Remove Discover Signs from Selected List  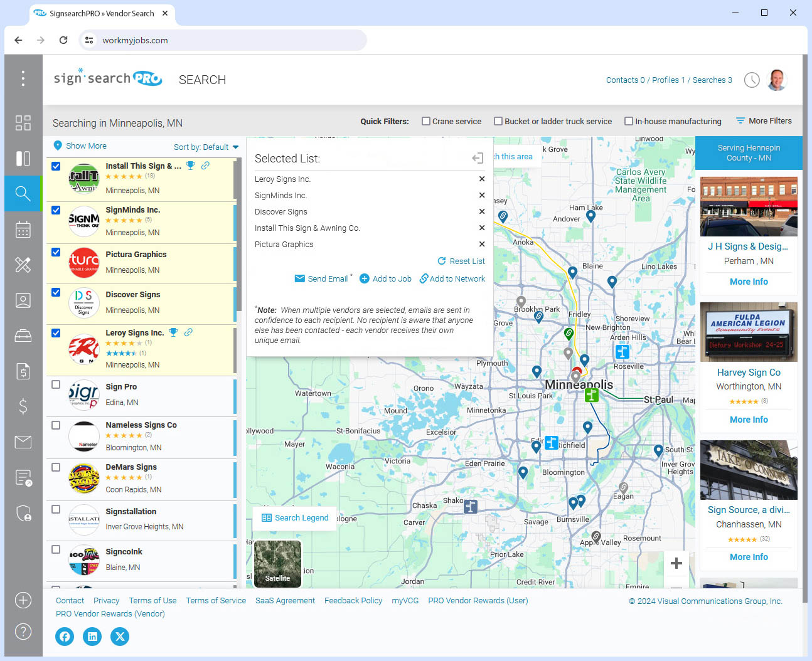[482, 211]
